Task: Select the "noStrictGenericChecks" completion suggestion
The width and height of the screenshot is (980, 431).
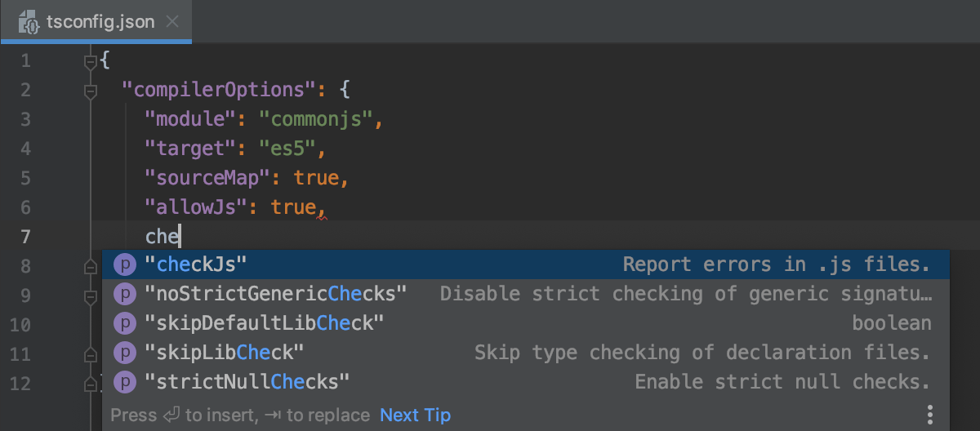Action: click(526, 294)
